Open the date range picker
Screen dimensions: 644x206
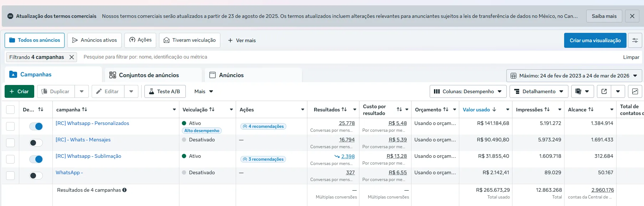click(x=574, y=76)
